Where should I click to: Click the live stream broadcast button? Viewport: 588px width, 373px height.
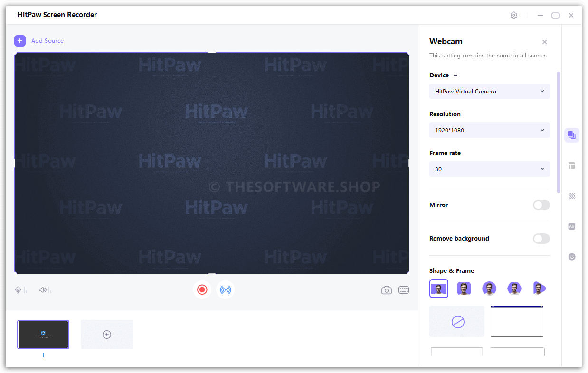pos(226,289)
